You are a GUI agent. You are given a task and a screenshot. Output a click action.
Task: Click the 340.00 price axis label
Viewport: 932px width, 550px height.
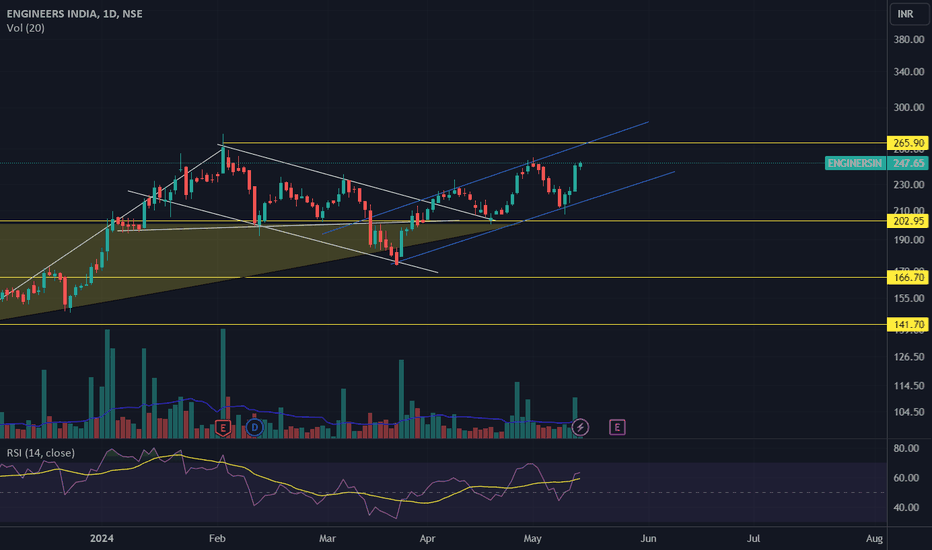pyautogui.click(x=909, y=72)
